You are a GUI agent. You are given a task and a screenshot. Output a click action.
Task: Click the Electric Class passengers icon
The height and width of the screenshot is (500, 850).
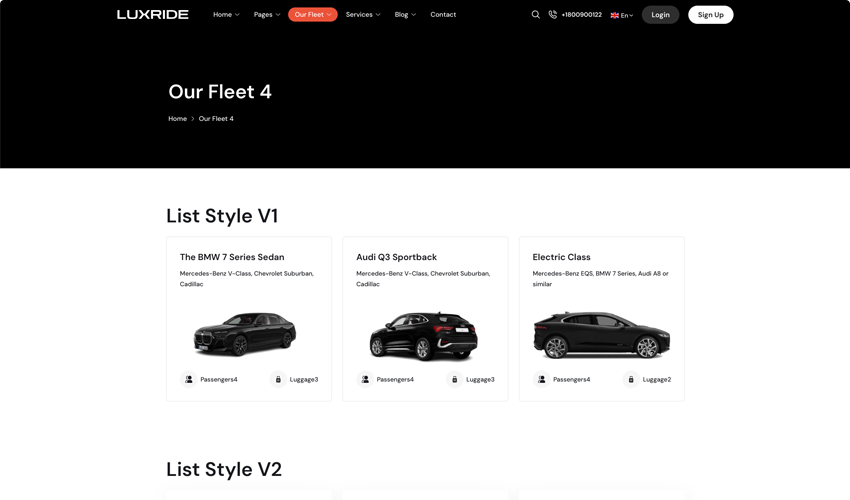point(541,380)
